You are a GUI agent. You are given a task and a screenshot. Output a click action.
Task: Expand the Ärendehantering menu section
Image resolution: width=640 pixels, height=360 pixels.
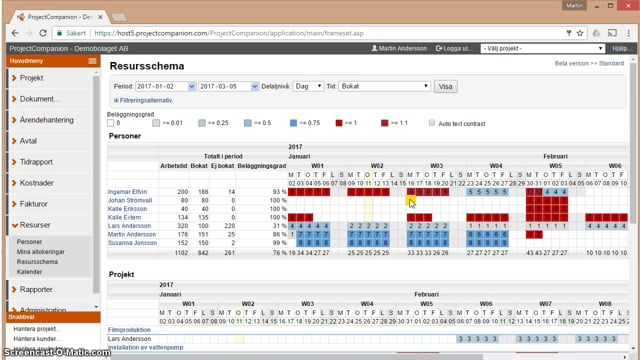coord(47,120)
